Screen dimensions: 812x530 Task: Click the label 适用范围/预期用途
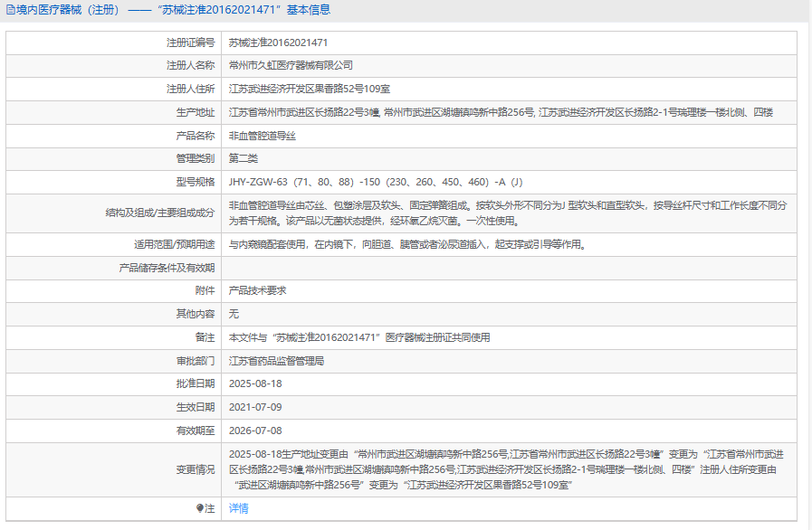pos(174,244)
